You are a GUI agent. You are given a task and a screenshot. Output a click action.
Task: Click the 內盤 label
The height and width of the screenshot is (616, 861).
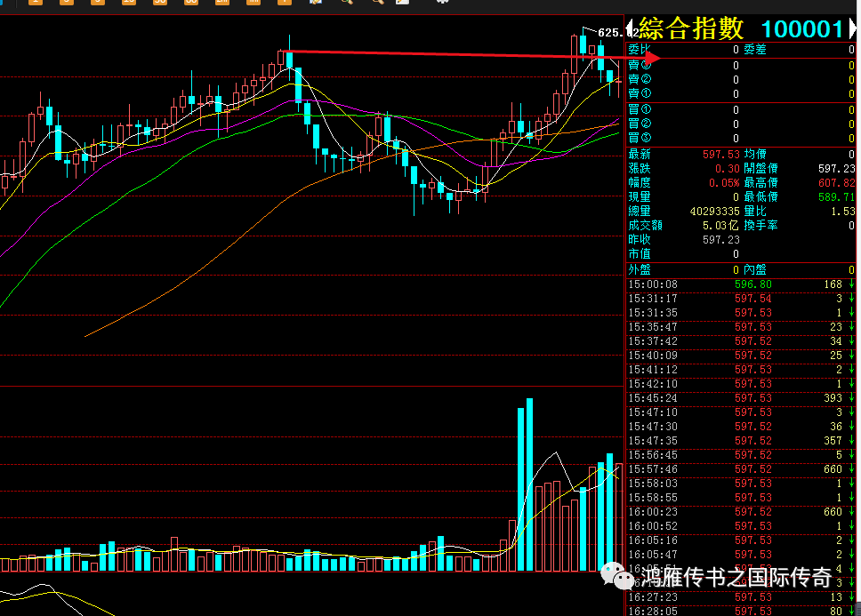click(x=755, y=270)
